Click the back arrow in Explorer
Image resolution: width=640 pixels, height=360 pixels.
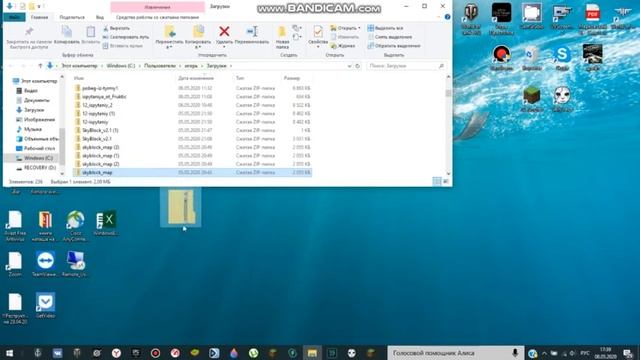(11, 66)
